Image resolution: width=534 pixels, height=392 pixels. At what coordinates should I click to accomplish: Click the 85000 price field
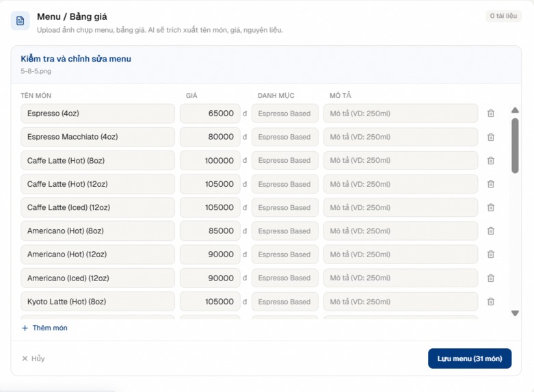pos(210,231)
